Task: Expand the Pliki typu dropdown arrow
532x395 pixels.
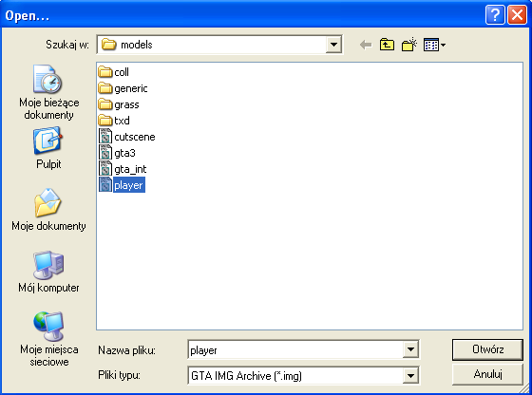Action: pyautogui.click(x=410, y=376)
